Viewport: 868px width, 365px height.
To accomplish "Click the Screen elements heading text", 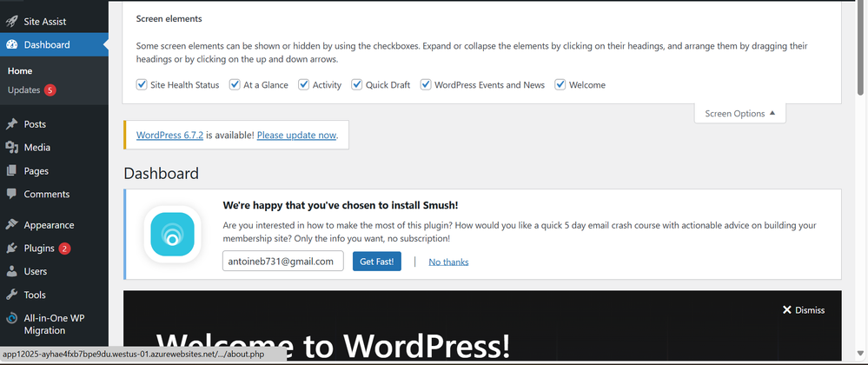I will [x=169, y=19].
